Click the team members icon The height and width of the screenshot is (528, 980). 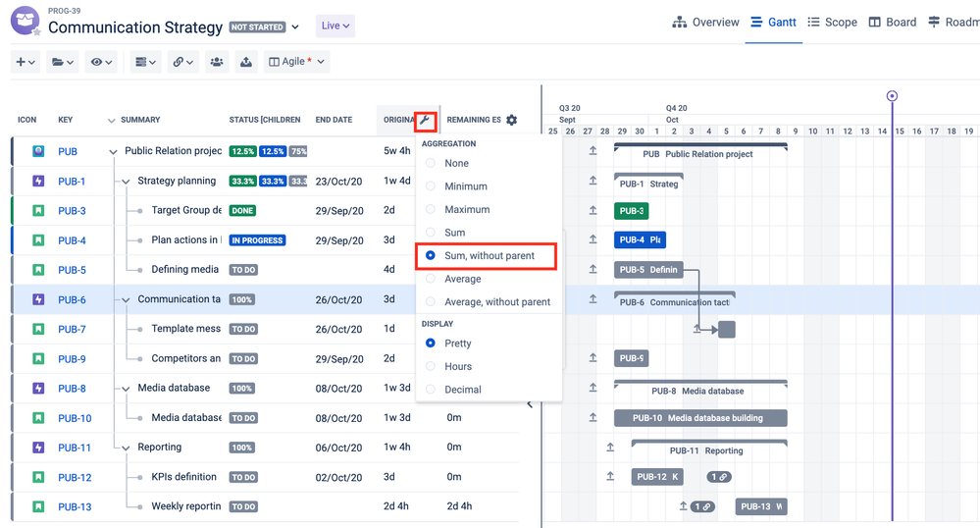pyautogui.click(x=217, y=62)
